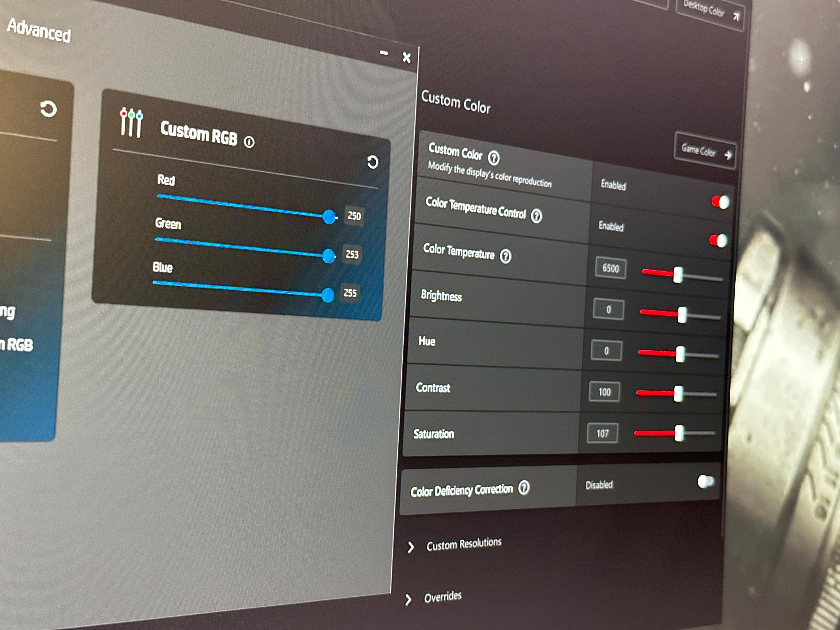Disable the Custom Color toggle
Viewport: 840px width, 630px height.
tap(720, 202)
